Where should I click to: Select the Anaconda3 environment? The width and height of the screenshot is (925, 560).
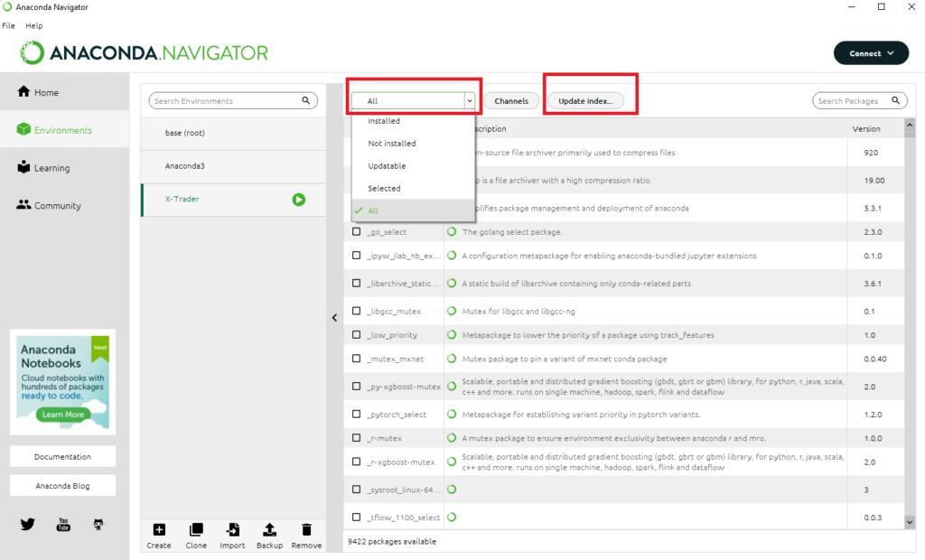(234, 166)
